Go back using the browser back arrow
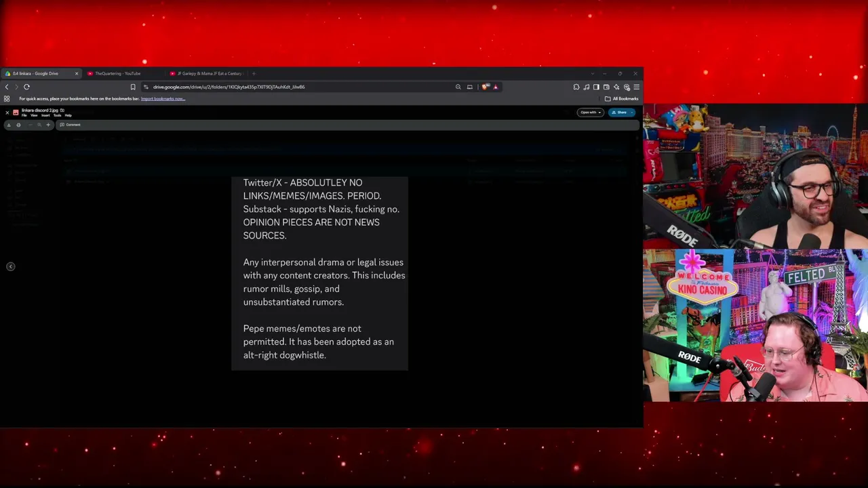This screenshot has height=488, width=868. [7, 87]
